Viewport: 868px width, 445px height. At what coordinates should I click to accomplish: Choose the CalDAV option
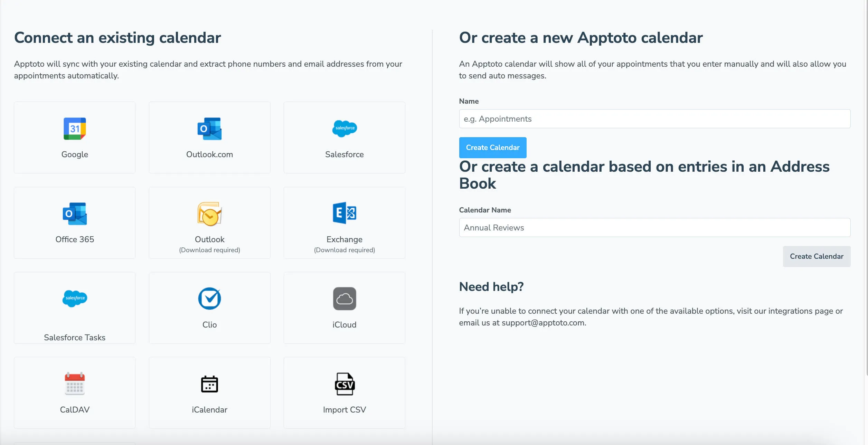(74, 392)
